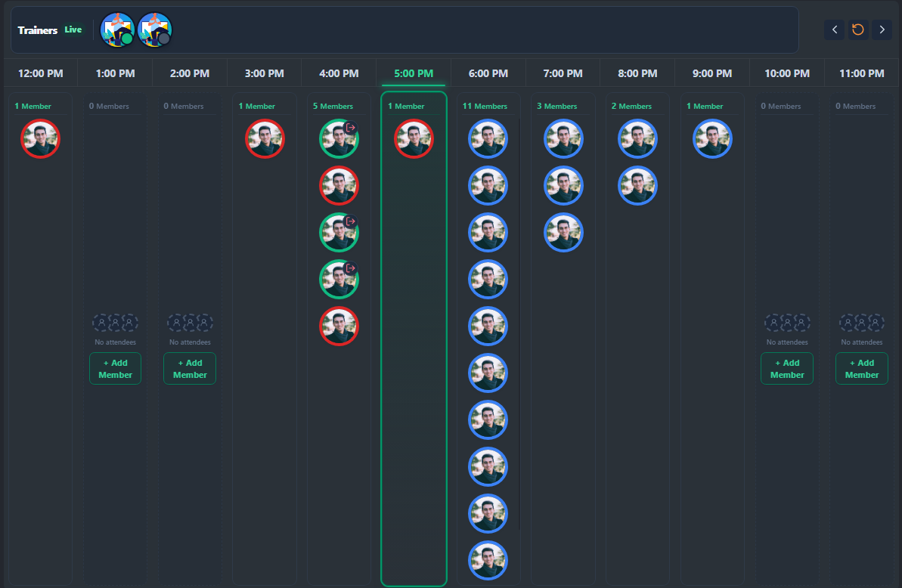Viewport: 902px width, 588px height.
Task: Click the 6:00 PM column scrollbar
Action: pyautogui.click(x=519, y=324)
